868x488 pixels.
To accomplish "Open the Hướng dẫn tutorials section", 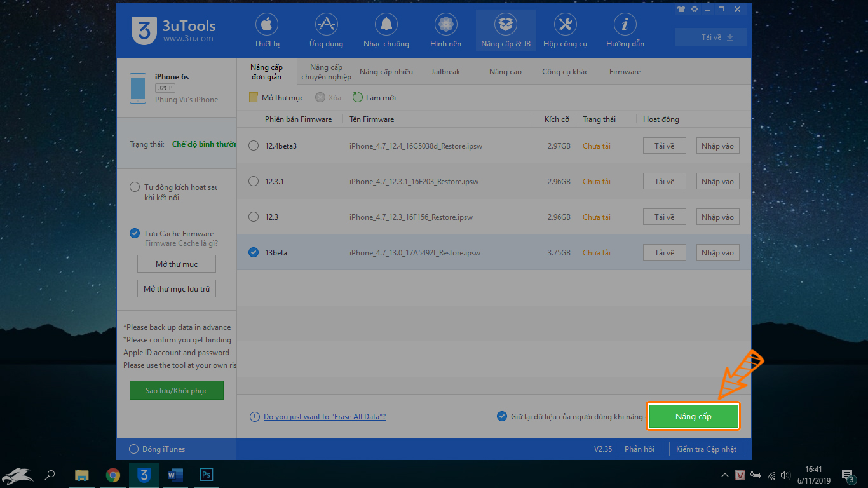I will point(625,31).
